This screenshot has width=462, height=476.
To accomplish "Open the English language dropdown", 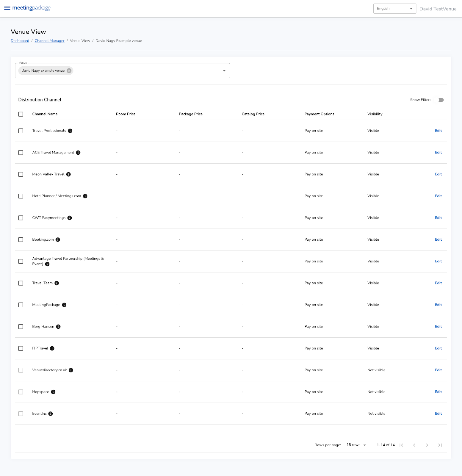I will [x=394, y=9].
